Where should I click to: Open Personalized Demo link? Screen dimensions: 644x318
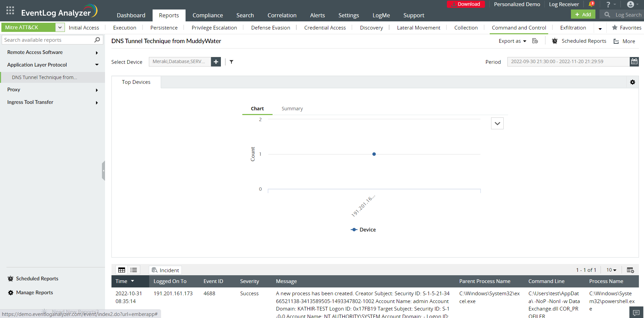click(x=517, y=4)
